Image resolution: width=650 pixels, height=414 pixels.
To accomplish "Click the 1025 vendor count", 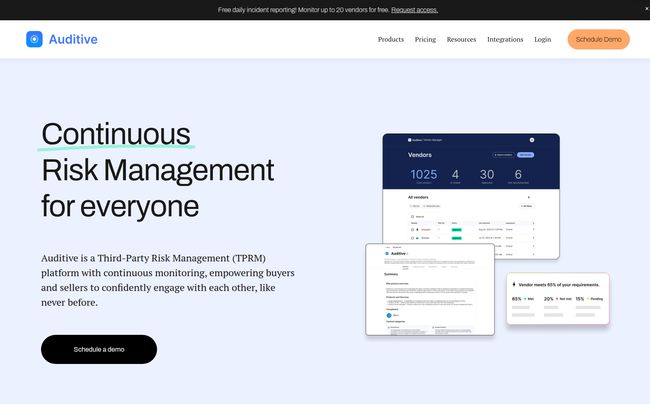I will tap(423, 174).
